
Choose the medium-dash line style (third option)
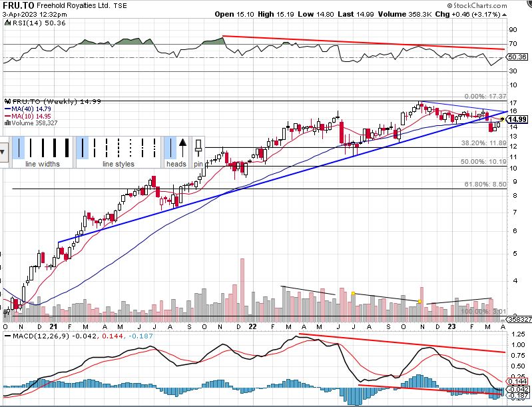coord(107,148)
